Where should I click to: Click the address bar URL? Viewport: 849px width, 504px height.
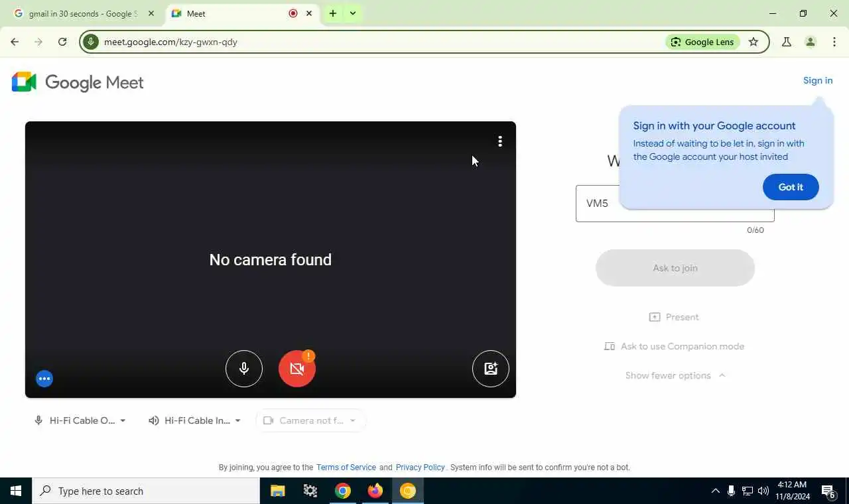tap(170, 42)
